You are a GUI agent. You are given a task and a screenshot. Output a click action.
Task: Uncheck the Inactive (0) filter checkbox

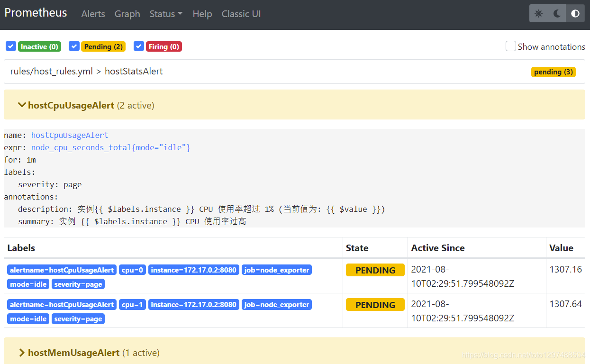[x=11, y=46]
